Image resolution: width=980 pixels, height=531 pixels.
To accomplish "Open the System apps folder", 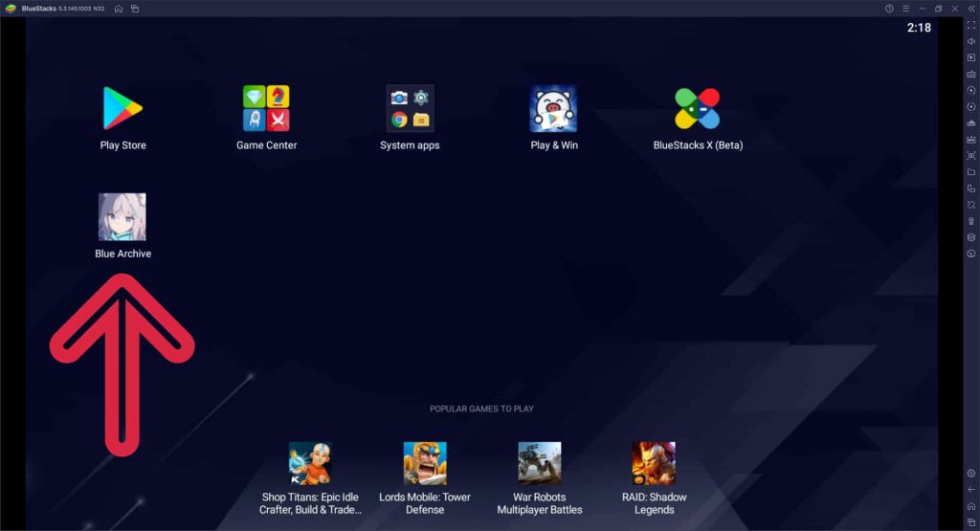I will (x=410, y=109).
